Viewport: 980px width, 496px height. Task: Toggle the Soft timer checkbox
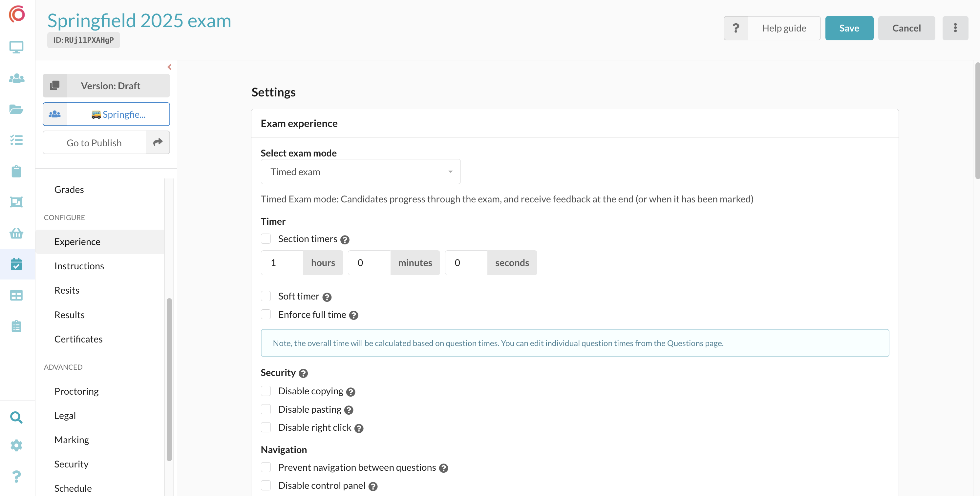point(266,296)
